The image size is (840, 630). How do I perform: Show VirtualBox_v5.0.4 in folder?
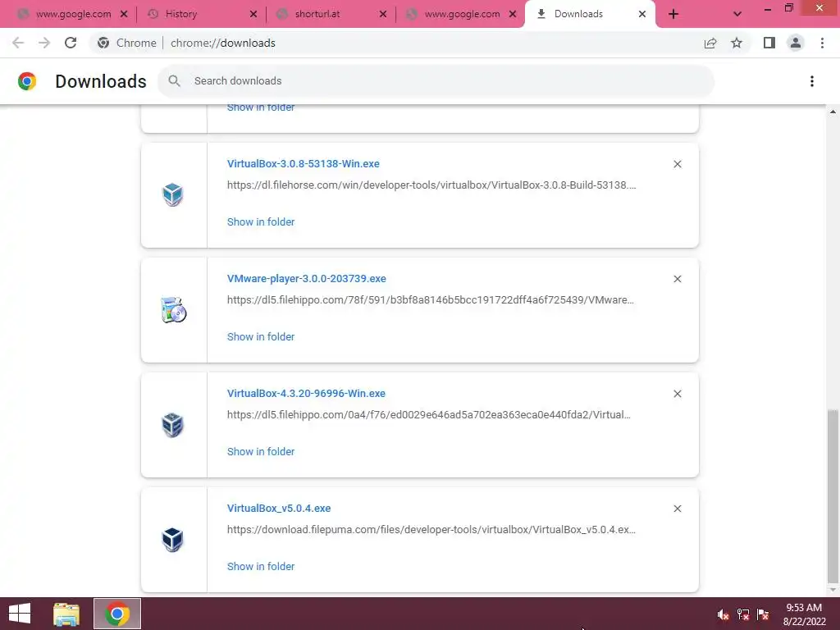(261, 566)
